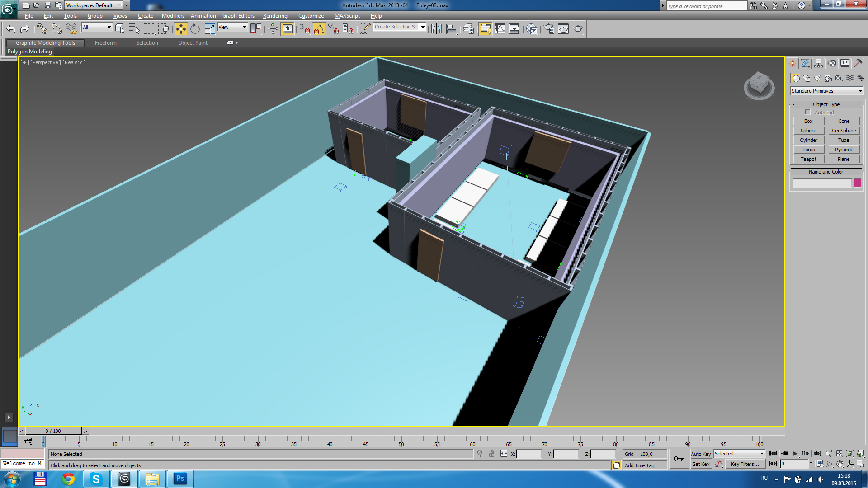Click the magenta object color swatch

[x=857, y=183]
